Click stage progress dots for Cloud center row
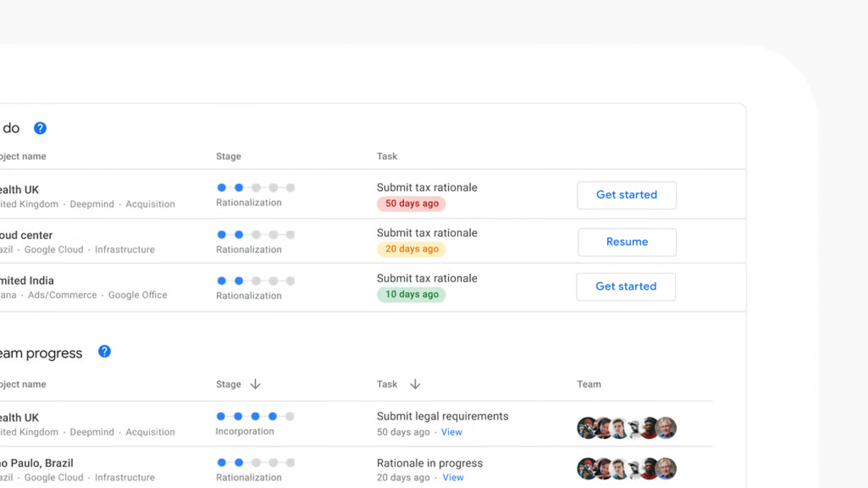Viewport: 868px width, 488px height. [x=256, y=234]
